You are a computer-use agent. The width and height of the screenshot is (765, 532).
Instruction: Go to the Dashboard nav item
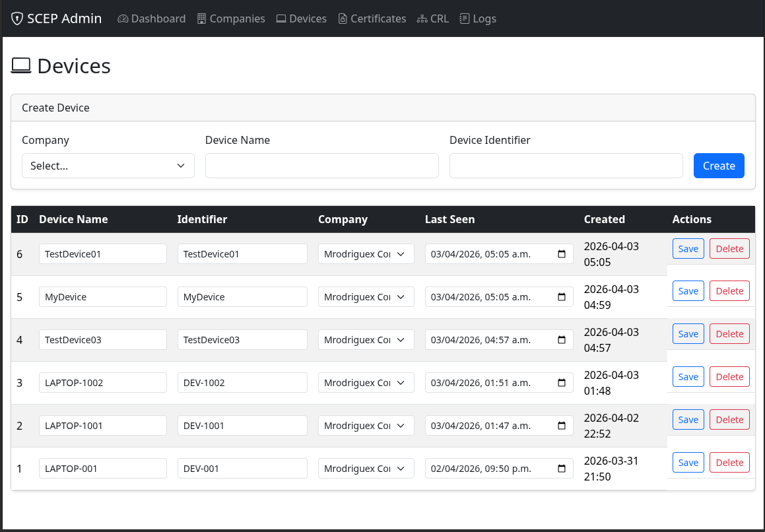click(x=152, y=18)
